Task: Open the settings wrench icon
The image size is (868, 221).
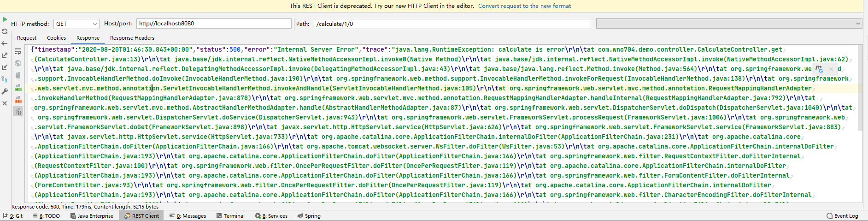Action: point(5,91)
